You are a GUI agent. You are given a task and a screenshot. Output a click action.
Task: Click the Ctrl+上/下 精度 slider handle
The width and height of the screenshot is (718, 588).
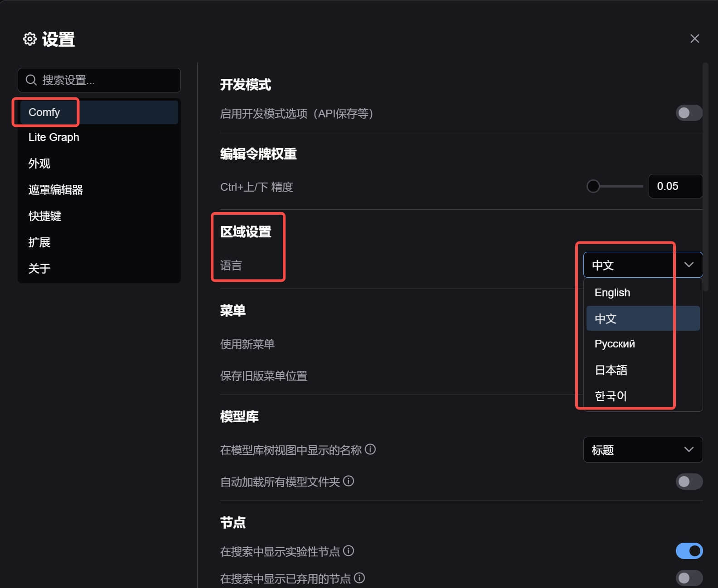click(593, 186)
